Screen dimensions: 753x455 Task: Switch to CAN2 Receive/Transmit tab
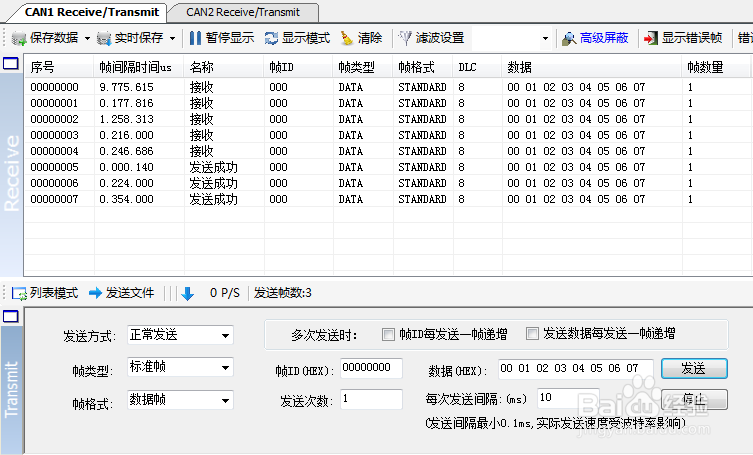243,12
